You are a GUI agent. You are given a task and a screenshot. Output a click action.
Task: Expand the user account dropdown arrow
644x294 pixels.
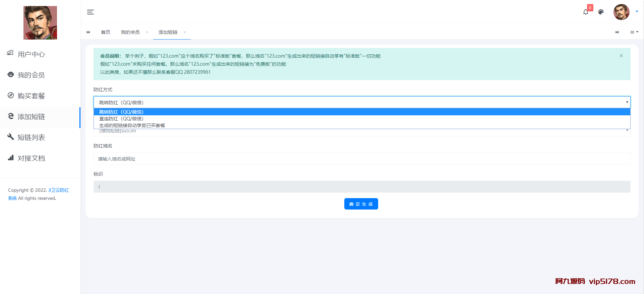coord(637,11)
